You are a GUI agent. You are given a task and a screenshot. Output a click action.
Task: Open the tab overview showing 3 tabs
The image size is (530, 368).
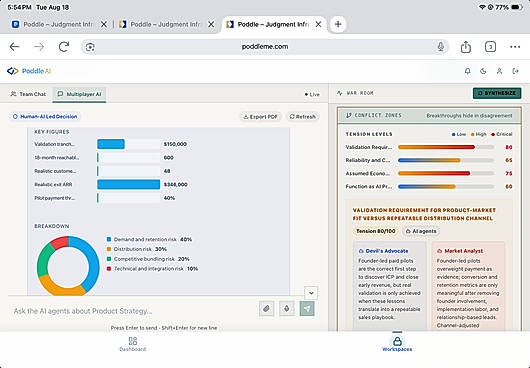point(490,47)
